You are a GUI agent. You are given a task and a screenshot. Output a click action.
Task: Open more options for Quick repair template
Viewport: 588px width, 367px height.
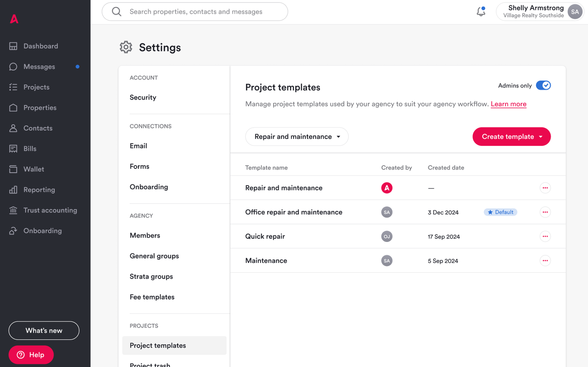[x=545, y=236]
